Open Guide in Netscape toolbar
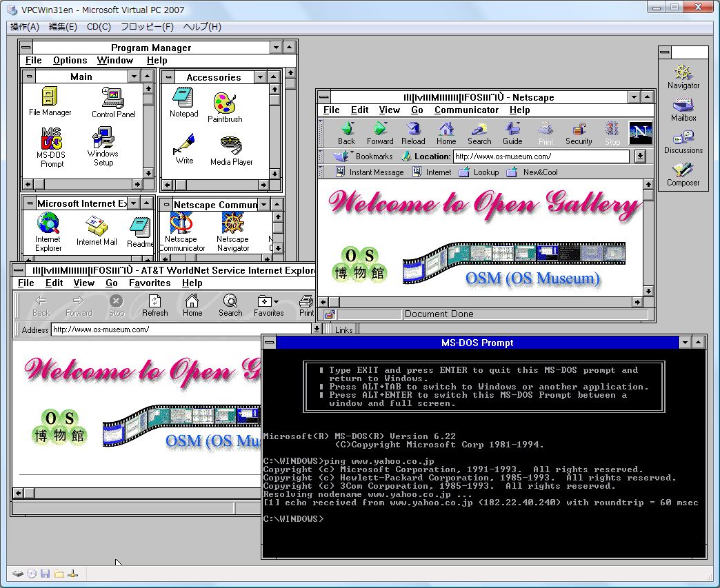 (512, 134)
